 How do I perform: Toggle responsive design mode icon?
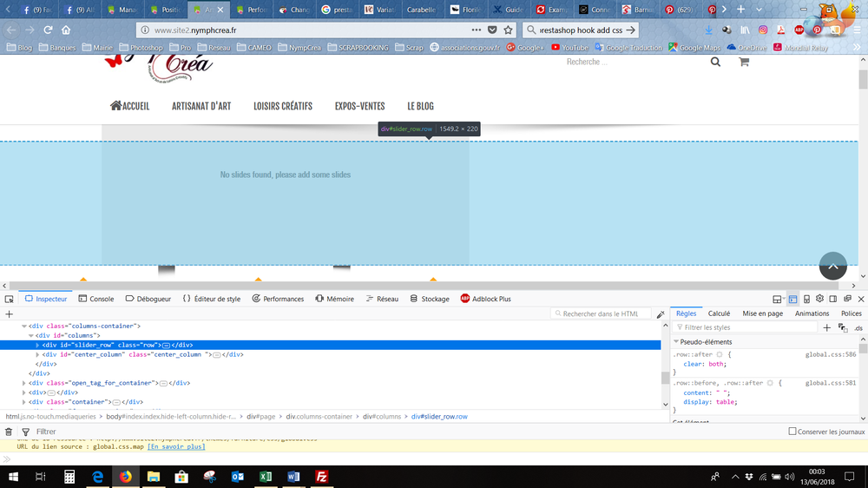coord(806,299)
